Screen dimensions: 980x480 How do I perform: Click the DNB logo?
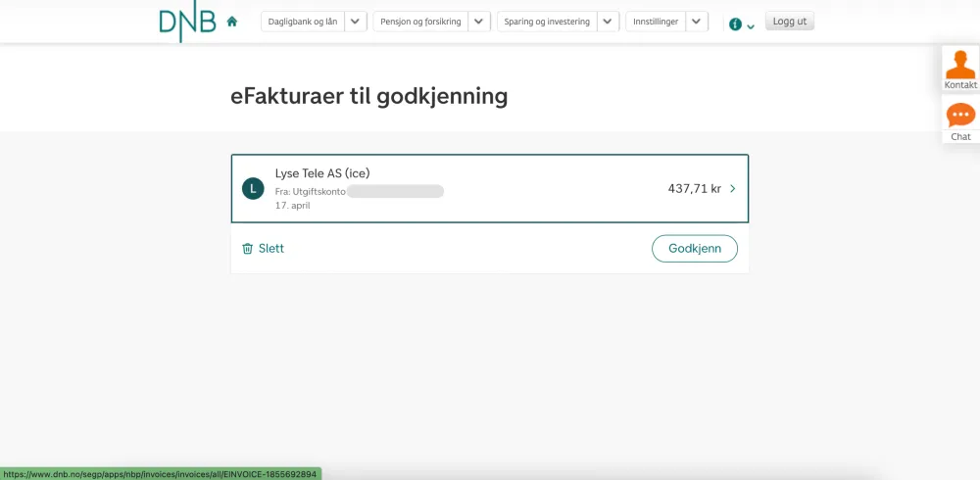click(x=187, y=22)
